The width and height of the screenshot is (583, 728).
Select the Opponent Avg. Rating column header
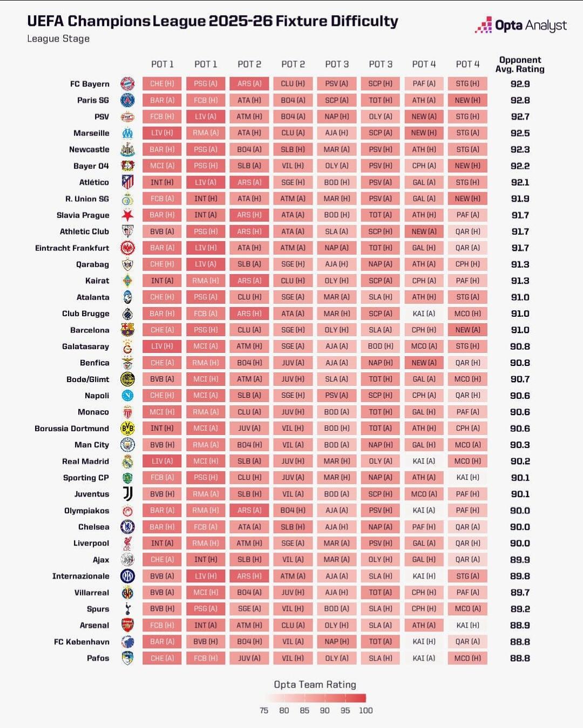point(520,64)
